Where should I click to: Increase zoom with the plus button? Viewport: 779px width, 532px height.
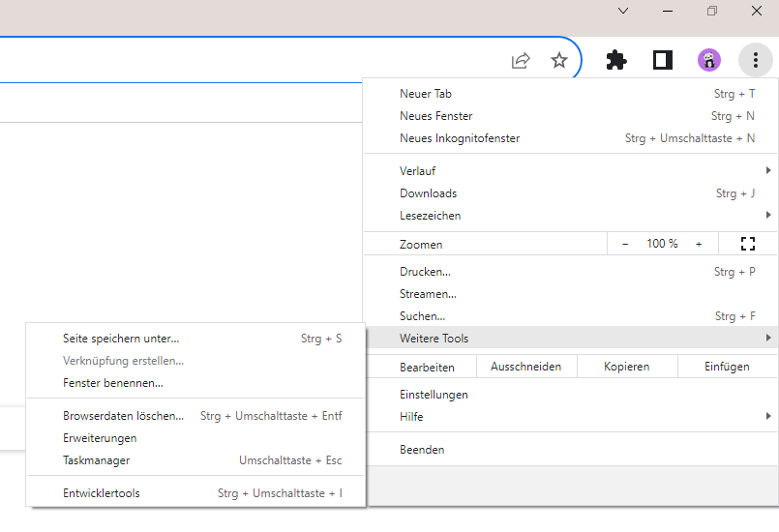[699, 244]
